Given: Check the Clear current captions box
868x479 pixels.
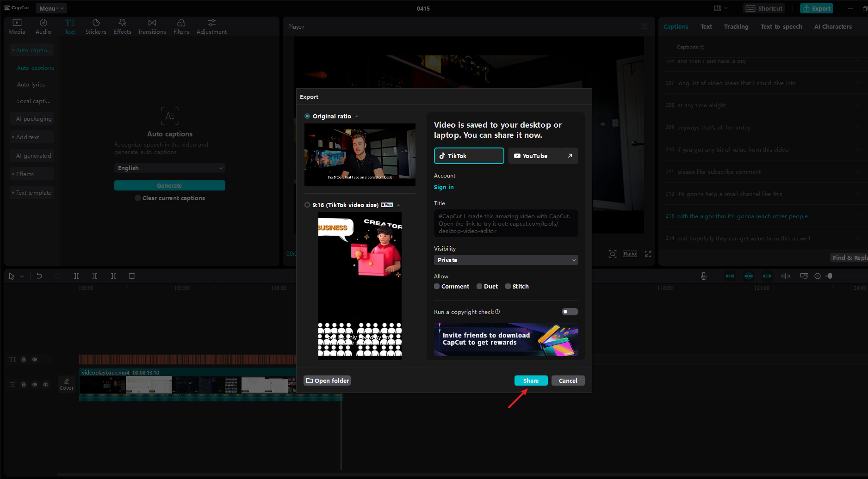Looking at the screenshot, I should click(138, 198).
